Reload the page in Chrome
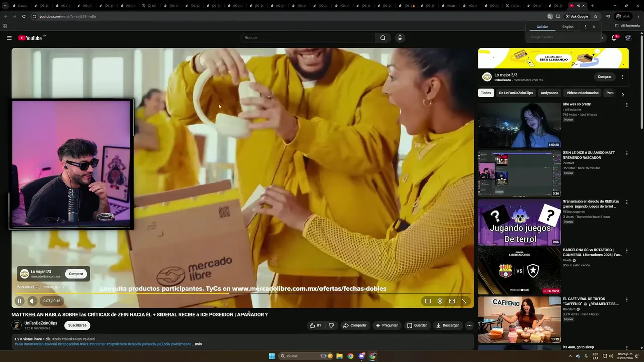 click(23, 16)
